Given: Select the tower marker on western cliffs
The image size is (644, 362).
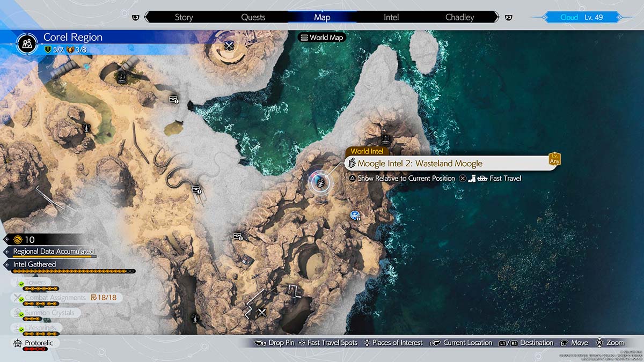Looking at the screenshot, I should [86, 128].
